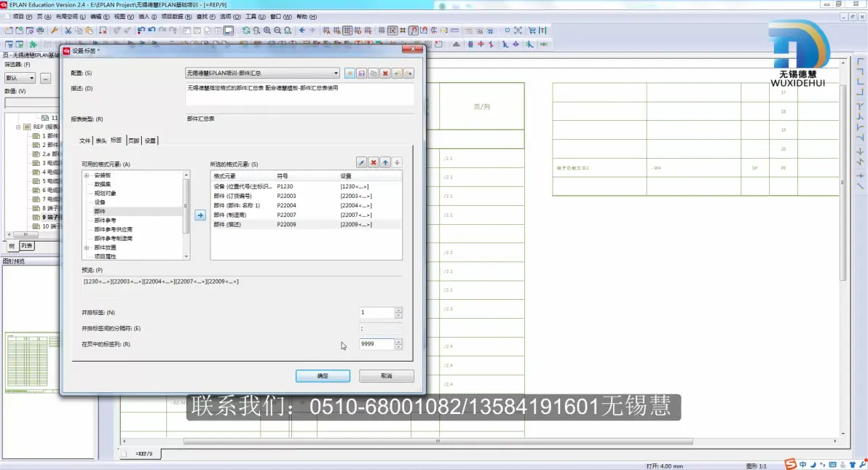
Task: Select 数据集 in available format elements
Action: click(x=103, y=184)
